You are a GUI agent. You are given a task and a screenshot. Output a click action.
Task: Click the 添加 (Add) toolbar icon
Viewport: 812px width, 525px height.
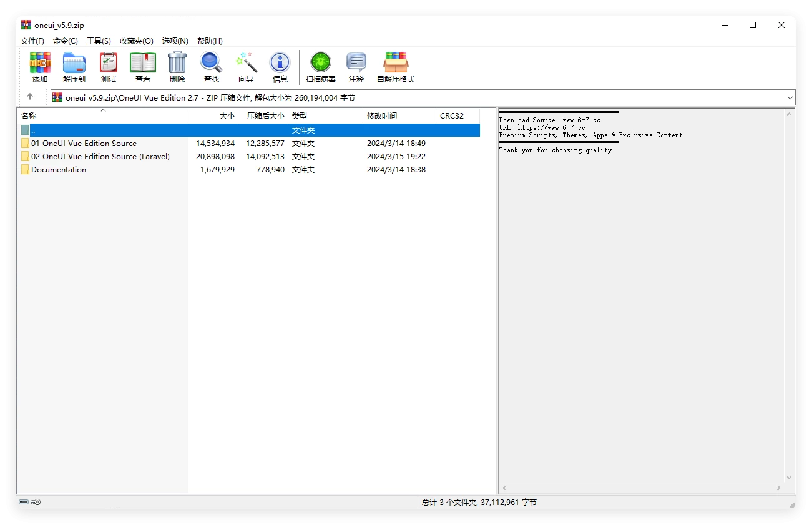point(40,67)
